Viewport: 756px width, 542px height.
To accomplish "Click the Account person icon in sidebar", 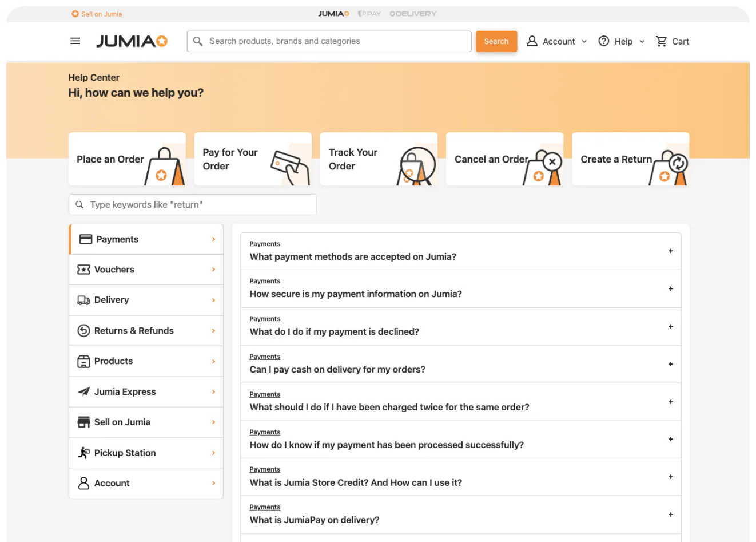I will point(83,484).
